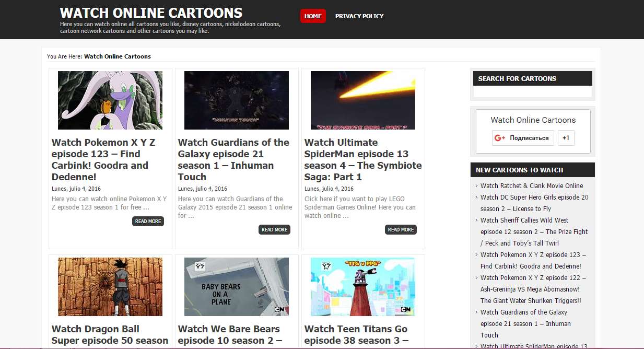The height and width of the screenshot is (349, 644).
Task: Click the date under the Pokemon post
Action: [x=76, y=189]
